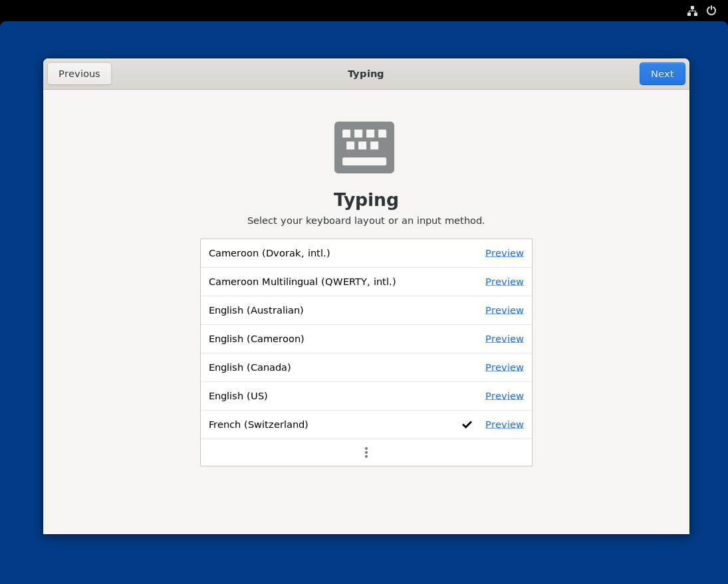
Task: Preview the Cameroon (Dvorak, intl.) layout
Action: pos(504,253)
